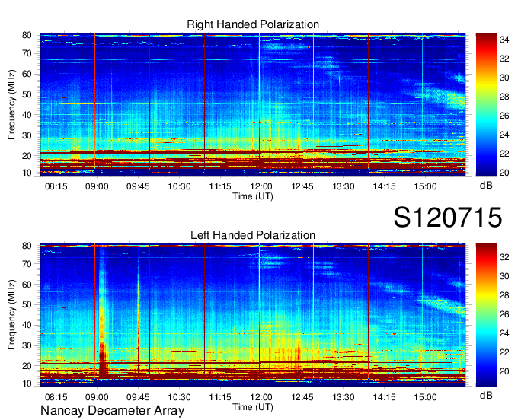This screenshot has width=518, height=420.
Task: Click the 24 value on Right Handed color bar
Action: tap(504, 135)
